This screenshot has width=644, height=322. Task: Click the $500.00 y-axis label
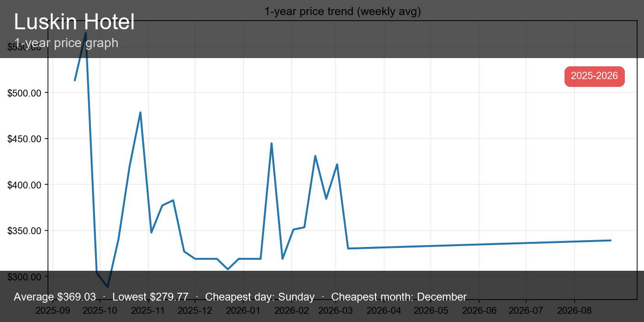pyautogui.click(x=24, y=93)
